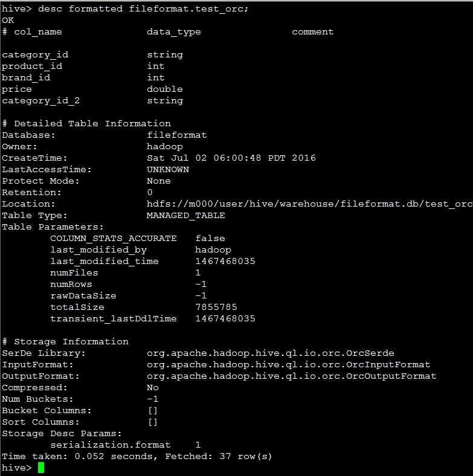Screen dimensions: 473x476
Task: Click the 'totalSize' parameter name
Action: coord(77,307)
